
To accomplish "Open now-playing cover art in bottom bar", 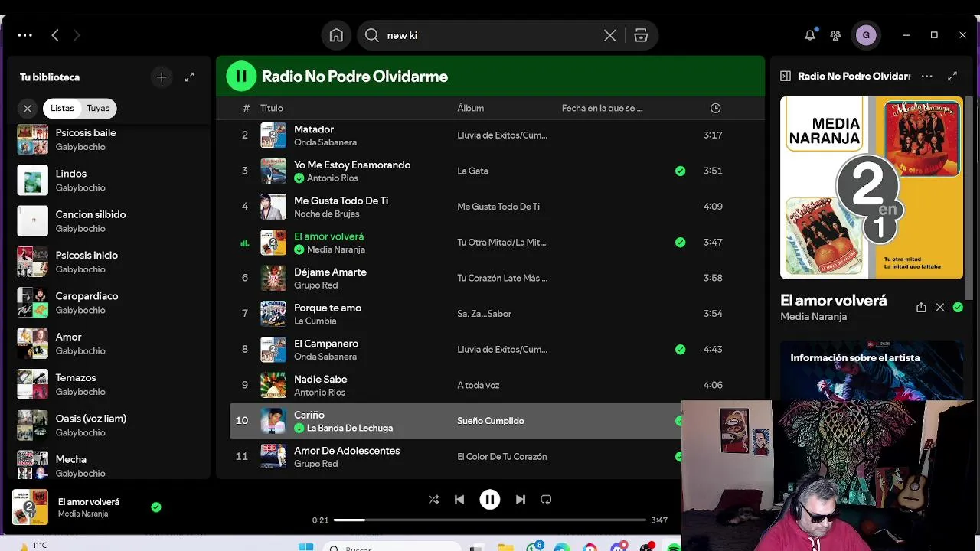I will tap(30, 507).
